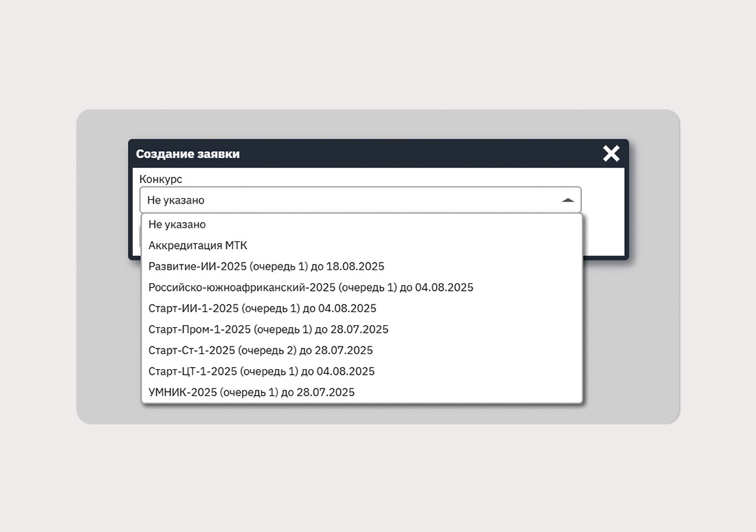Click the Конкурс field label
Screen dimensions: 756x532
coord(161,179)
